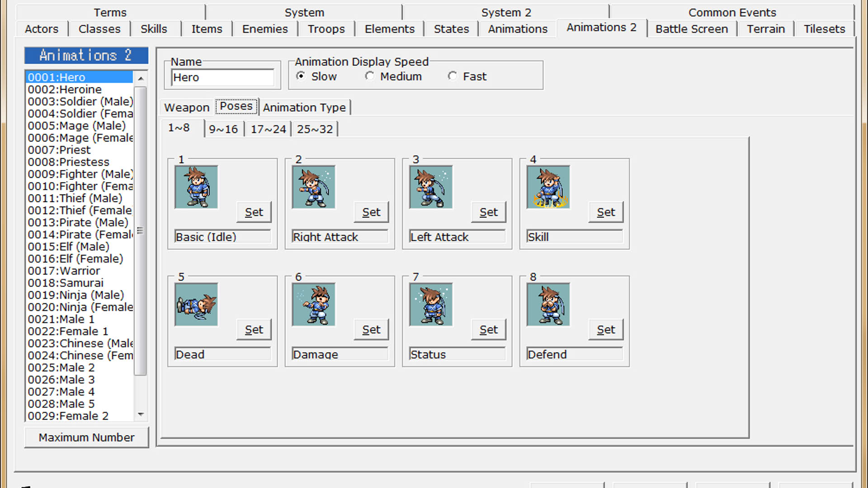Switch to poses 9~16 tab

coord(223,129)
